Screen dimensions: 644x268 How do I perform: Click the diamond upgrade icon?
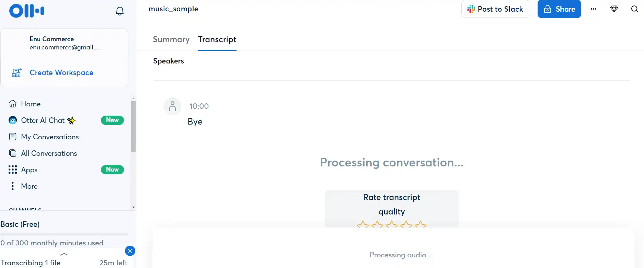pyautogui.click(x=614, y=9)
